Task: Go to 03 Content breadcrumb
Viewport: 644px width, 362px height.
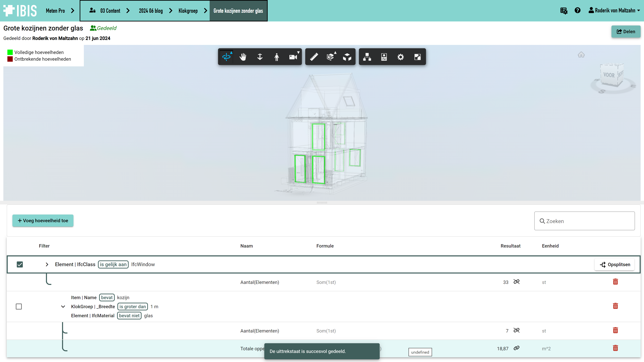Action: [110, 11]
